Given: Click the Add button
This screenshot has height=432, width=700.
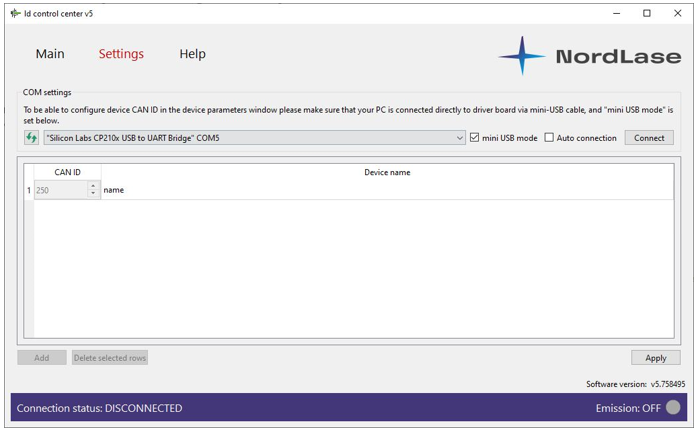Looking at the screenshot, I should pos(42,357).
